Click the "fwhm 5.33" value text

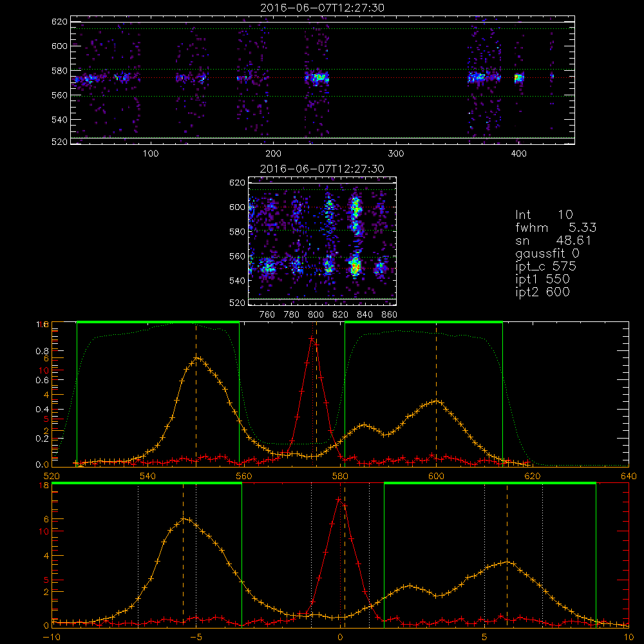[x=556, y=227]
